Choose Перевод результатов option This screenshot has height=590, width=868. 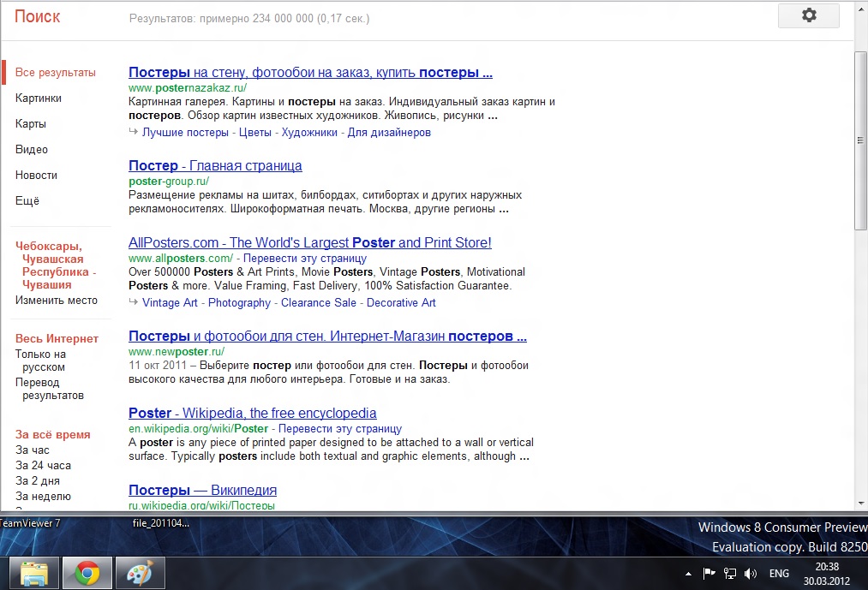(50, 389)
